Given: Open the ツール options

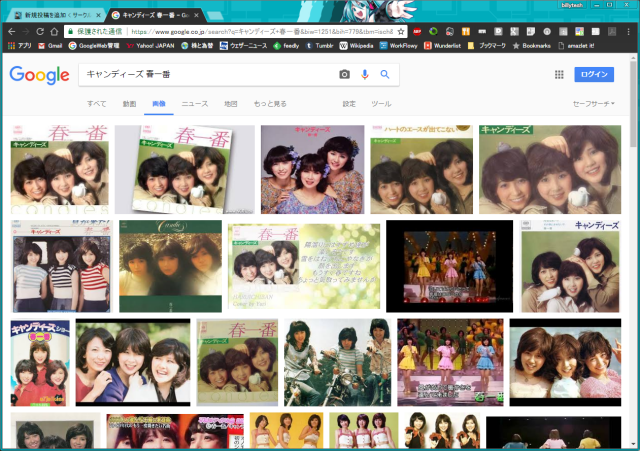Looking at the screenshot, I should pos(381,104).
